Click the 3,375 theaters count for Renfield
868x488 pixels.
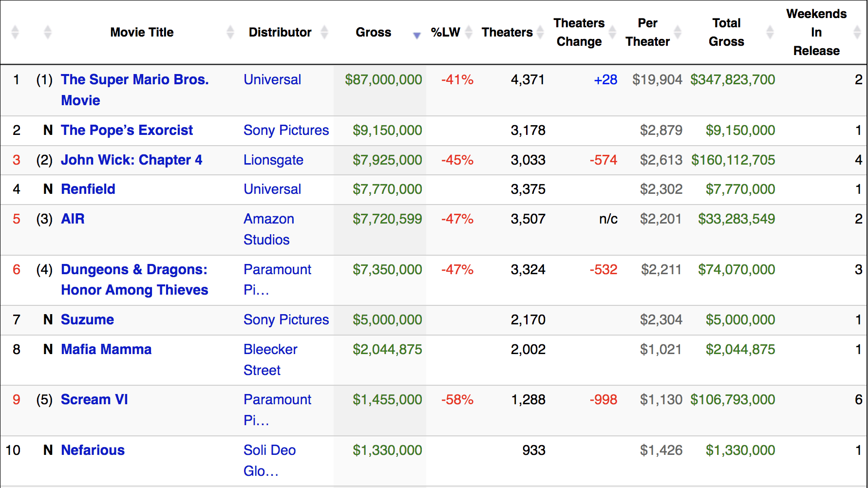tap(528, 189)
